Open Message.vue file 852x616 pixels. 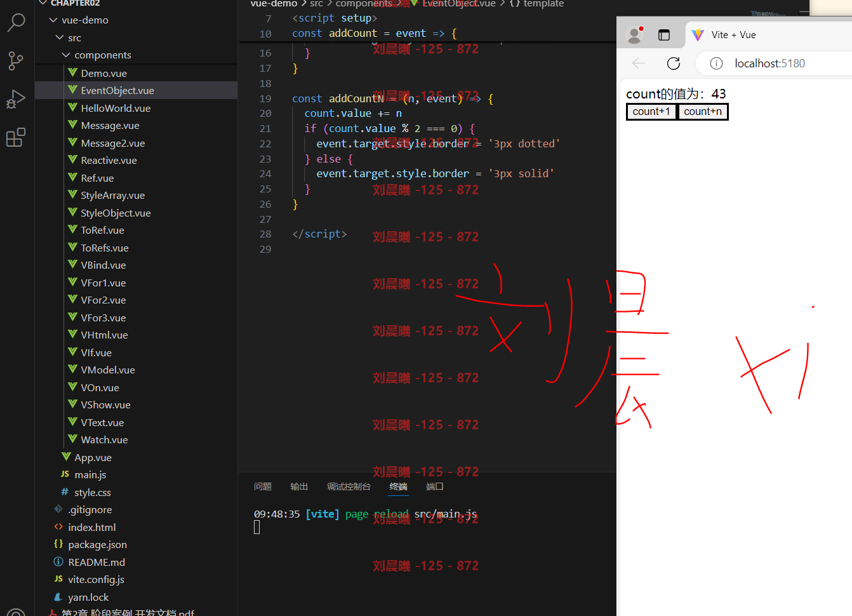tap(110, 126)
